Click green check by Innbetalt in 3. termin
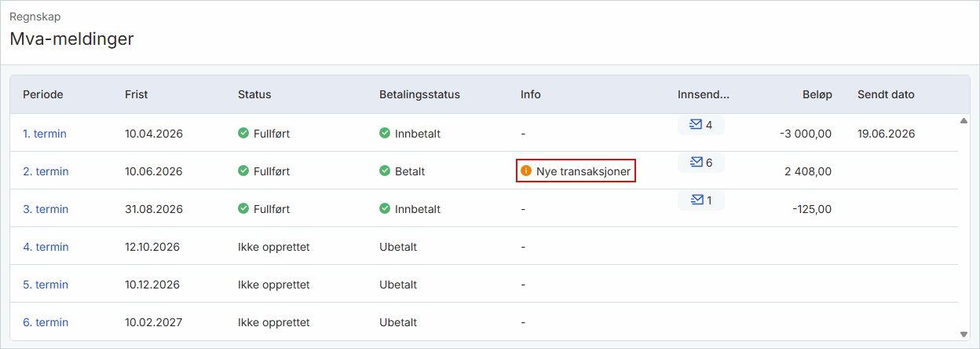Image resolution: width=980 pixels, height=349 pixels. 385,208
